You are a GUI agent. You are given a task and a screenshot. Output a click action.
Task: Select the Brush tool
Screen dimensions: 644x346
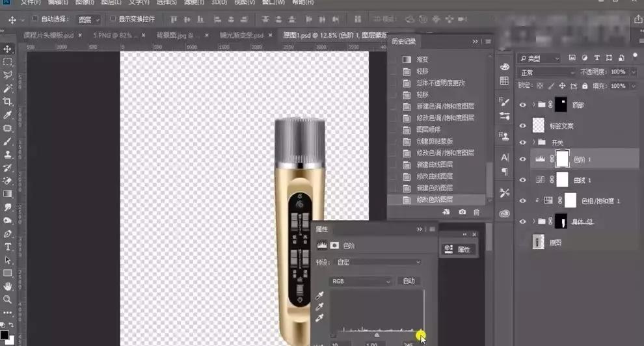7,141
